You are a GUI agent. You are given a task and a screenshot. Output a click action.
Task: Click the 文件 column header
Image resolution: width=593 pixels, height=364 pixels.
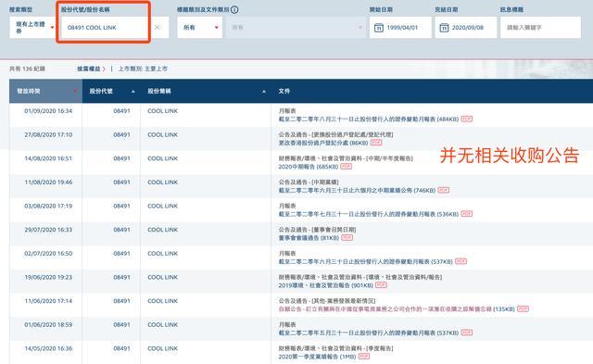284,91
